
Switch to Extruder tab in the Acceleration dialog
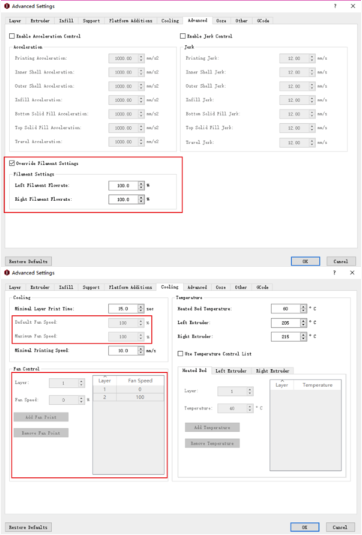[40, 21]
